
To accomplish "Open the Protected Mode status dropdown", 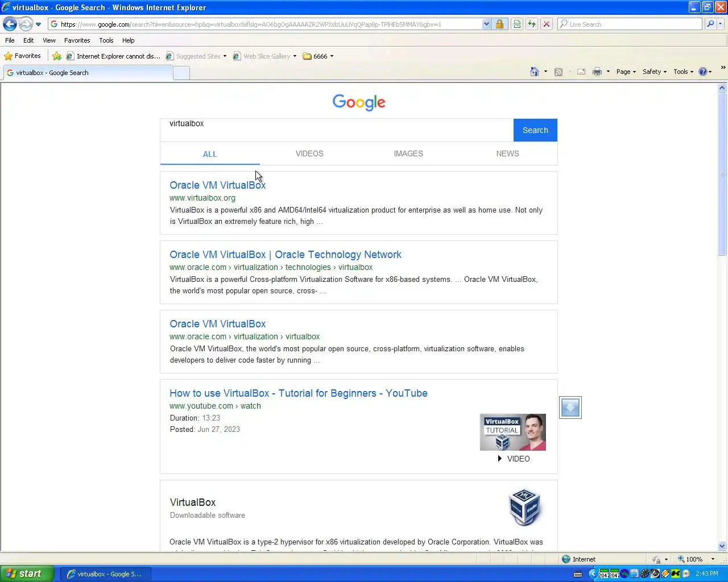I will 660,559.
